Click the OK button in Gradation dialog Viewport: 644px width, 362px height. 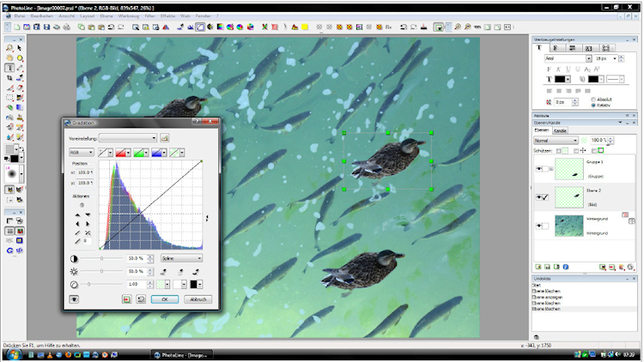click(x=163, y=299)
